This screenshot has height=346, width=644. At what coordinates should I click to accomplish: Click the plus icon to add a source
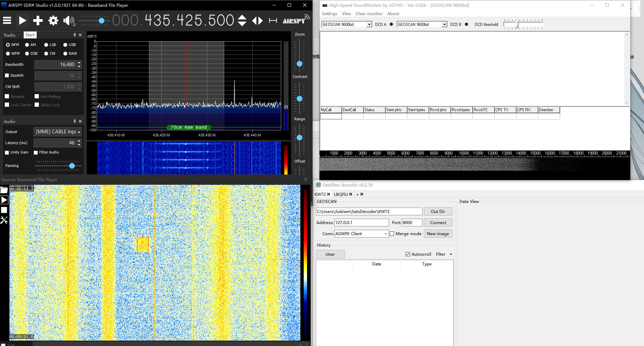pos(38,20)
